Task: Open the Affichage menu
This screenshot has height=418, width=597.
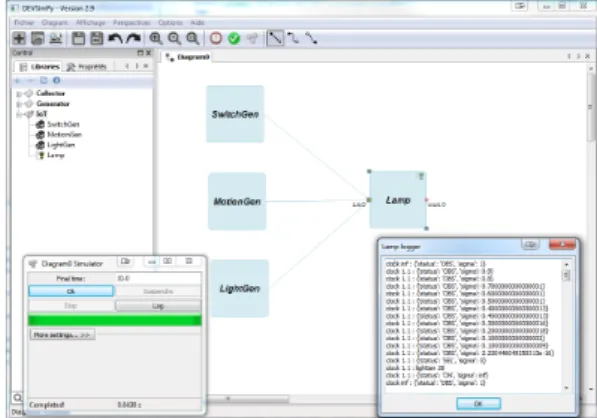Action: (x=90, y=22)
